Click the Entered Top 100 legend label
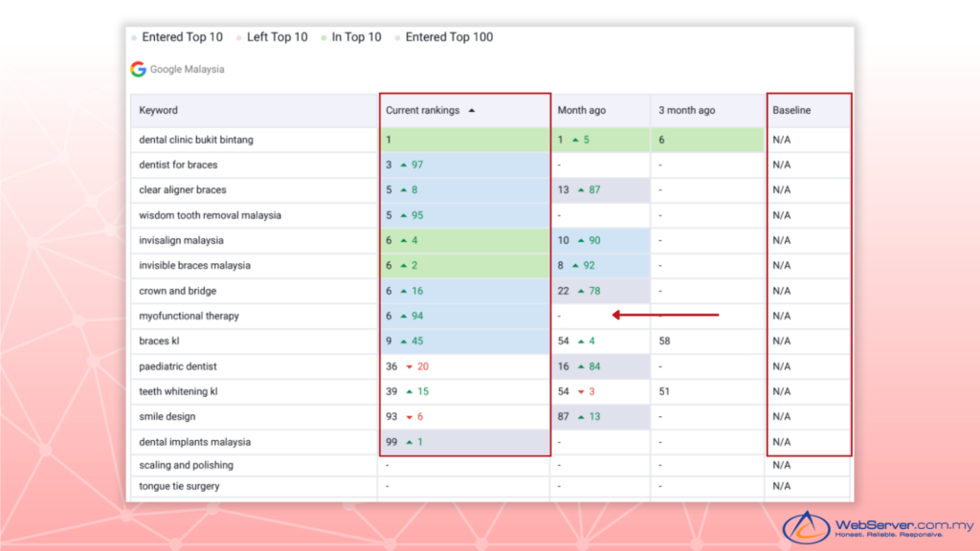The height and width of the screenshot is (551, 980). click(x=449, y=37)
